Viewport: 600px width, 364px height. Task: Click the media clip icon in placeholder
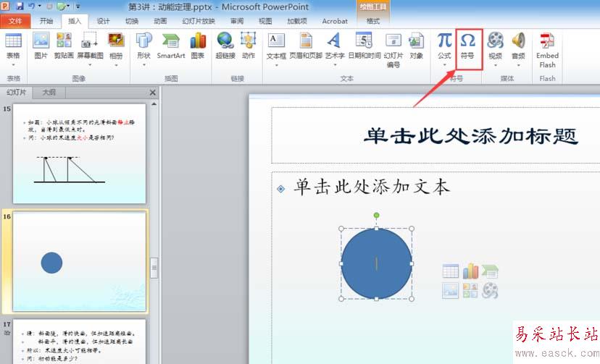490,290
